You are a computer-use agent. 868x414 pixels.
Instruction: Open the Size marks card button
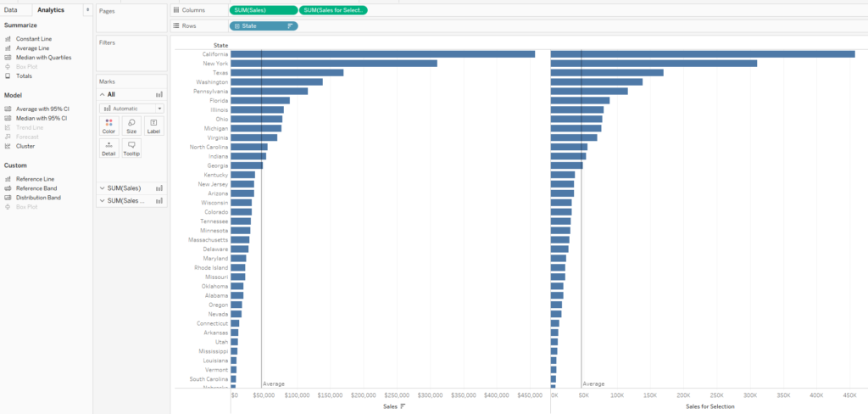131,126
